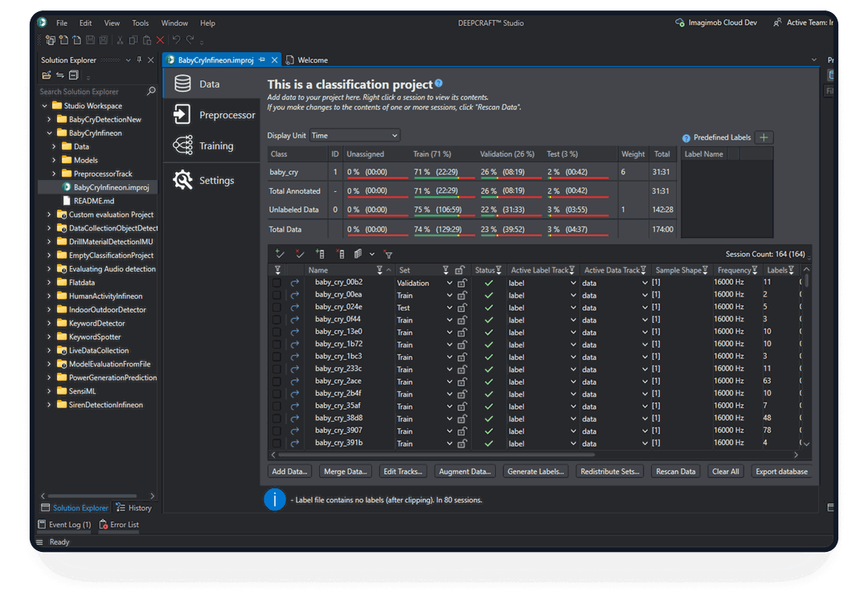The width and height of the screenshot is (868, 613).
Task: Click the add Predefined Label plus icon
Action: (764, 137)
